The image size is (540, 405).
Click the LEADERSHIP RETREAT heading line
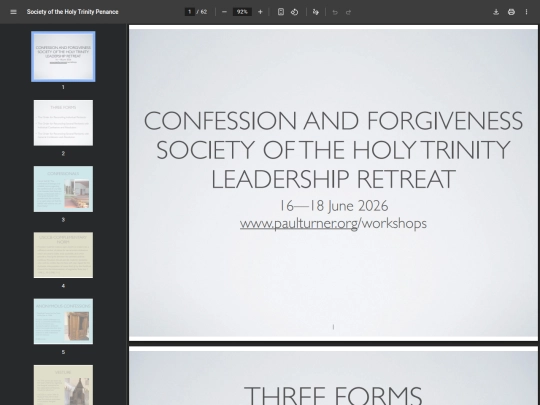click(333, 179)
